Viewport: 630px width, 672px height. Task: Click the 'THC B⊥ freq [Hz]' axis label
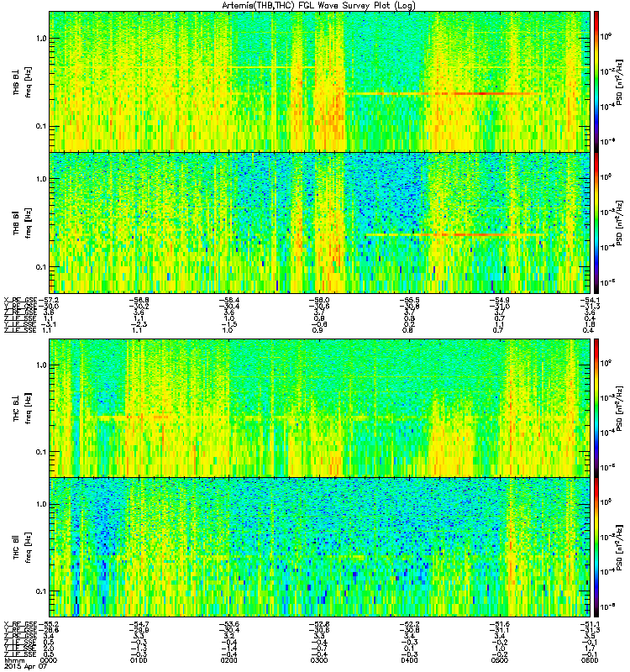[x=22, y=408]
